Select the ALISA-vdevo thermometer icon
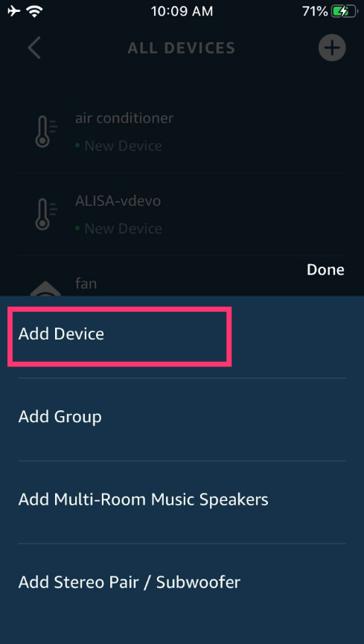 coord(46,214)
